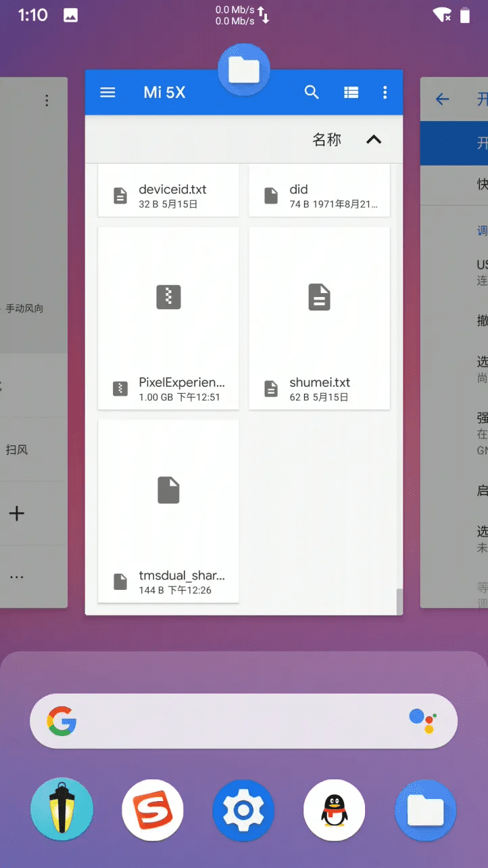Switch to list view layout
Screen dimensions: 488x868
point(351,93)
